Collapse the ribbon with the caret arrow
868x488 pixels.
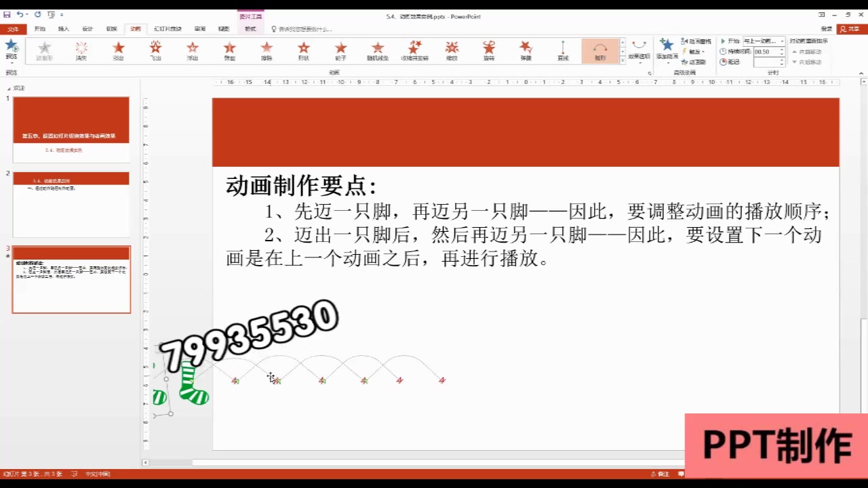coord(863,73)
